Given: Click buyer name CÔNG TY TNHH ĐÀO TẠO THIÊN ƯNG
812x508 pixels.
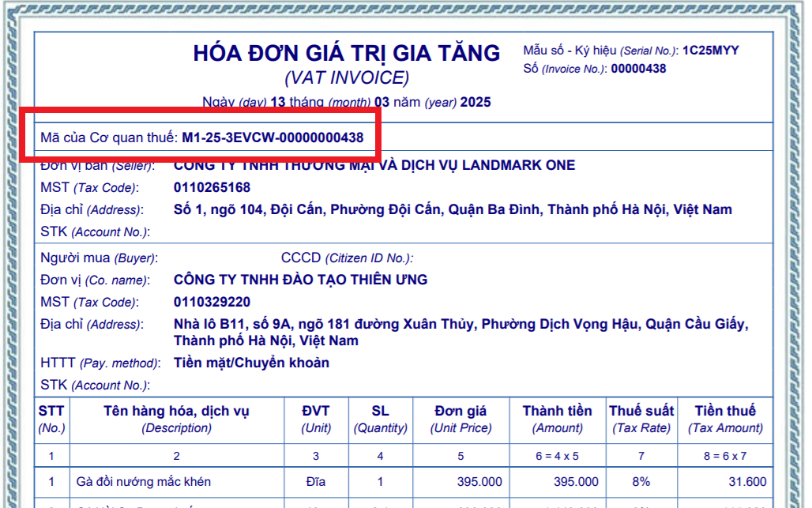Looking at the screenshot, I should pyautogui.click(x=300, y=280).
